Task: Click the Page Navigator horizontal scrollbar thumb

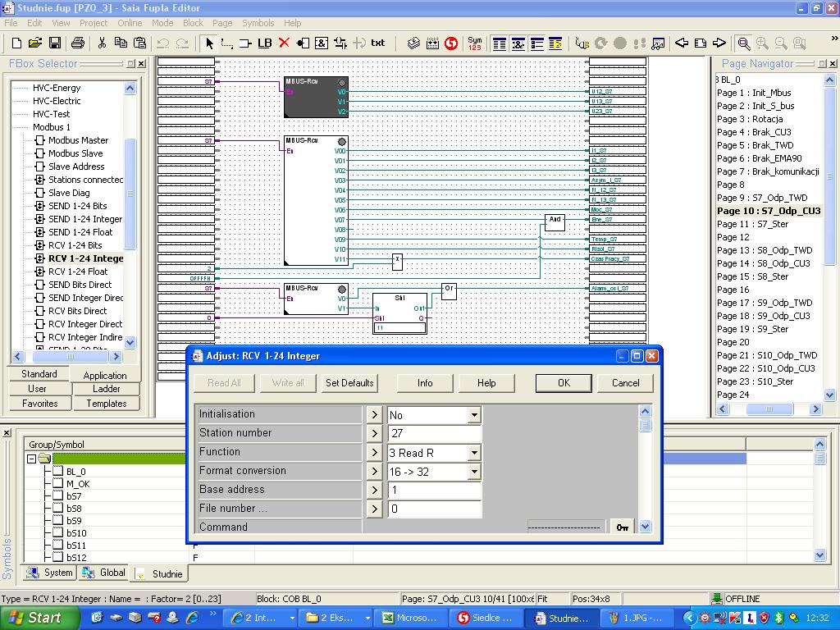Action: (x=769, y=409)
